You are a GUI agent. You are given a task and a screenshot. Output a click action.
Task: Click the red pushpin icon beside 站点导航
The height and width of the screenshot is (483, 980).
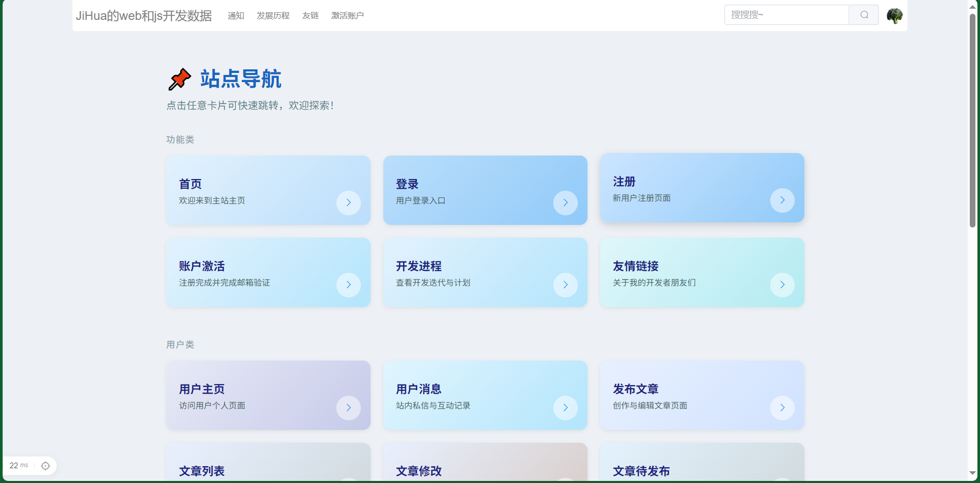coord(179,79)
